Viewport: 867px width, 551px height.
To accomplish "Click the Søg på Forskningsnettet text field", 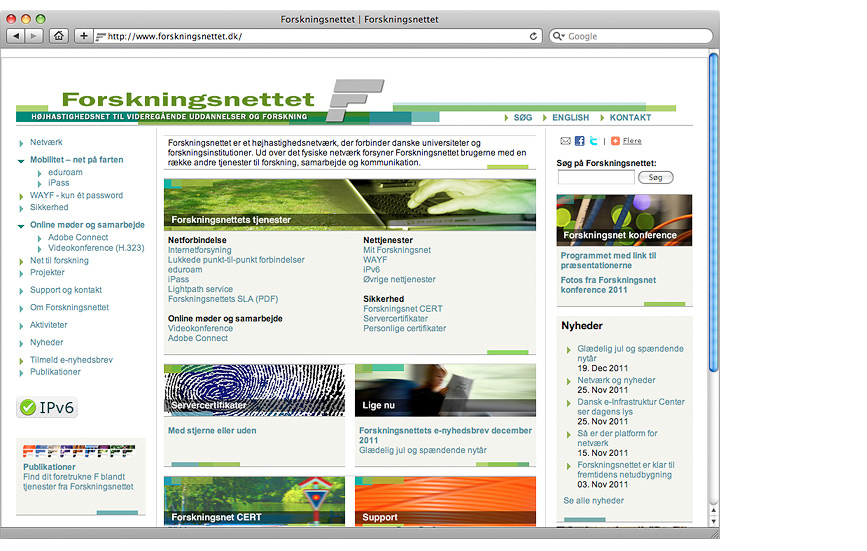I will (x=596, y=177).
